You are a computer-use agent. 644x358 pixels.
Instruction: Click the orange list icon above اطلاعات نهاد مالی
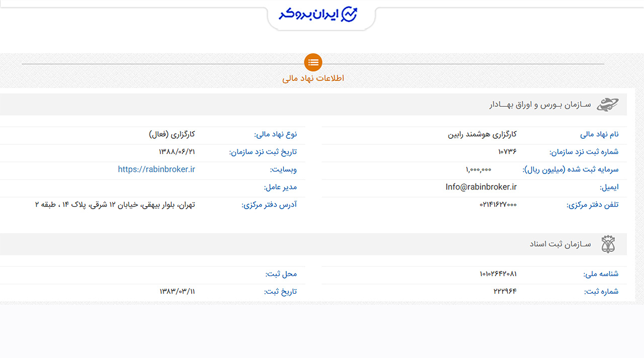click(313, 62)
